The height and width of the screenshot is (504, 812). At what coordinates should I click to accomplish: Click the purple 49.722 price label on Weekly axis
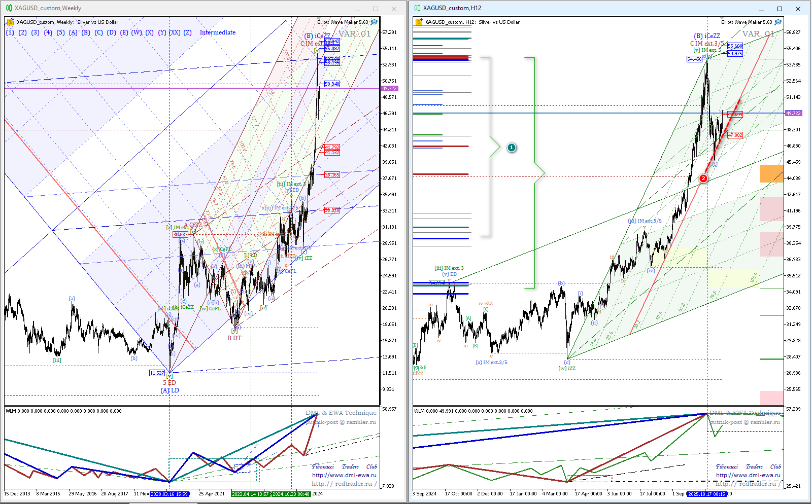pyautogui.click(x=389, y=89)
